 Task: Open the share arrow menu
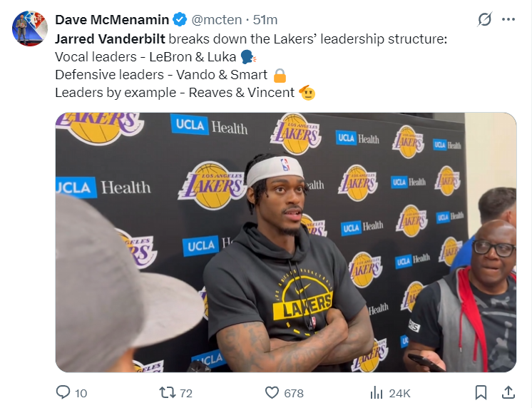pyautogui.click(x=508, y=392)
